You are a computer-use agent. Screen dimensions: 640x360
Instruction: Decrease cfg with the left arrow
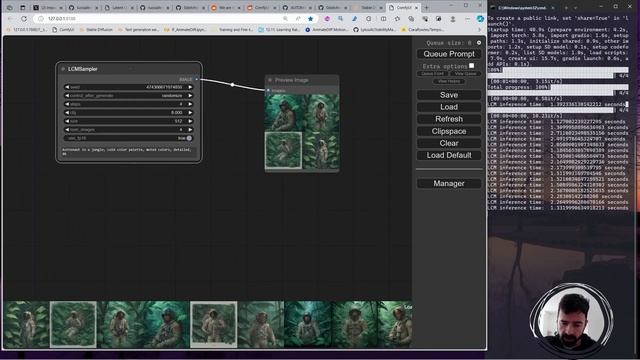point(67,113)
